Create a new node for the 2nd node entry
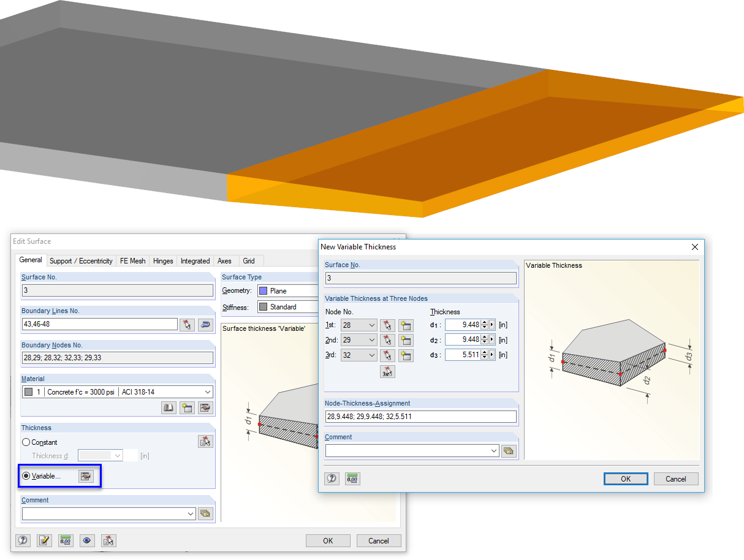The width and height of the screenshot is (744, 560). click(405, 339)
